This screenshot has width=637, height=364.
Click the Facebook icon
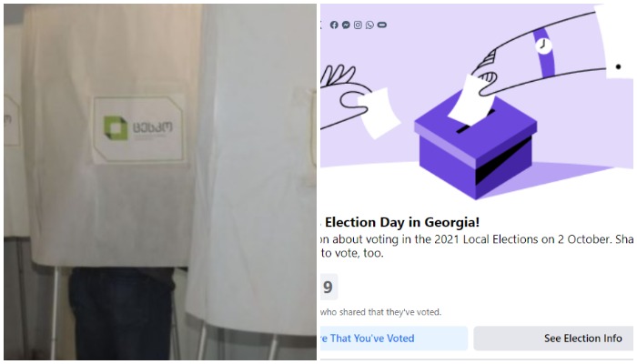334,25
